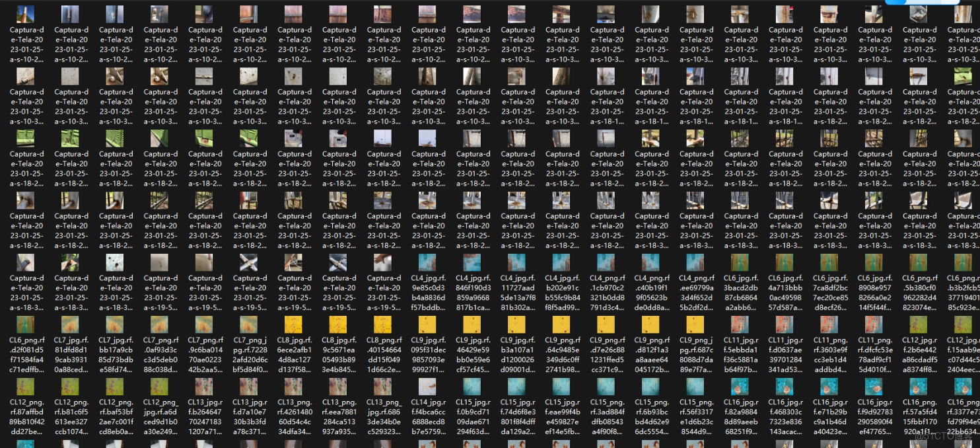Select image CL15_jpg.rf.0b9cd71
This screenshot has height=448, width=980.
pos(472,387)
